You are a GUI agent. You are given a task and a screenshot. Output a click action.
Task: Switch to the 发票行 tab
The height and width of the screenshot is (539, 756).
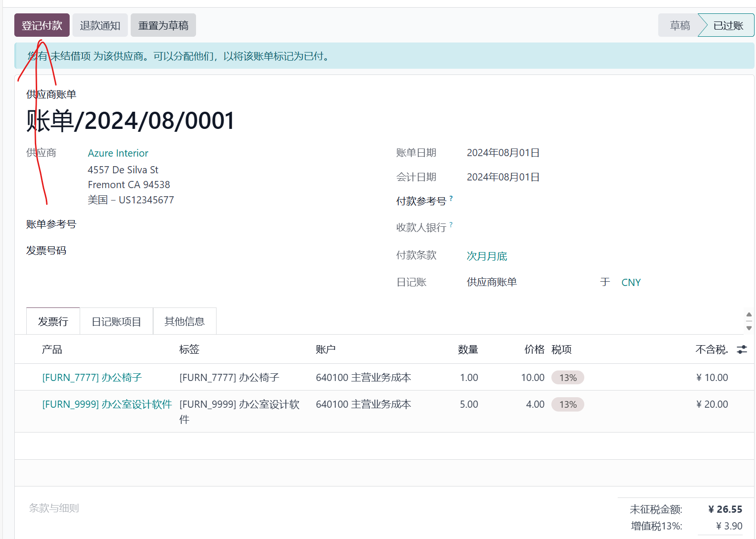point(53,322)
